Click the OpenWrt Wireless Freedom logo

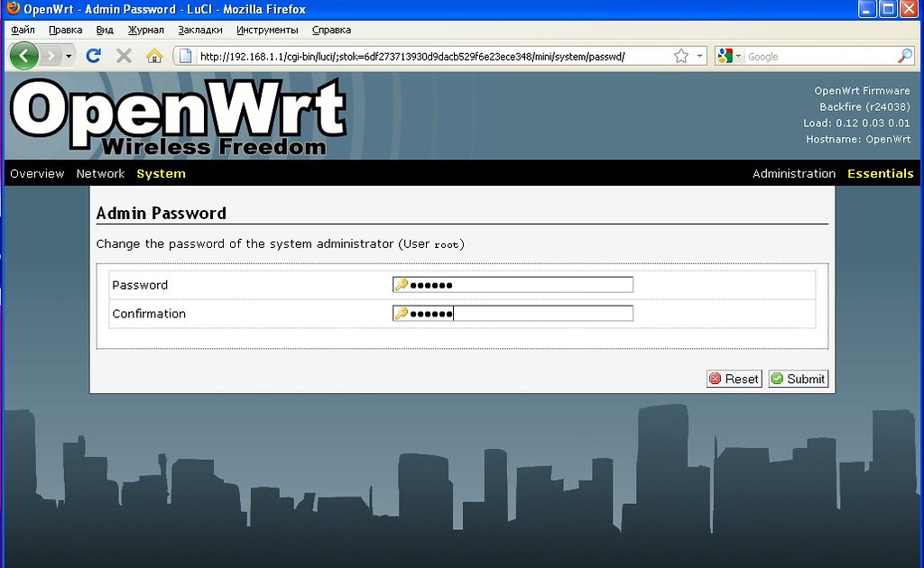pos(178,117)
